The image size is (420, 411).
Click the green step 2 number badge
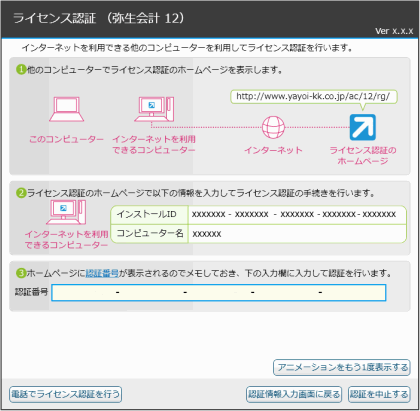pyautogui.click(x=21, y=193)
